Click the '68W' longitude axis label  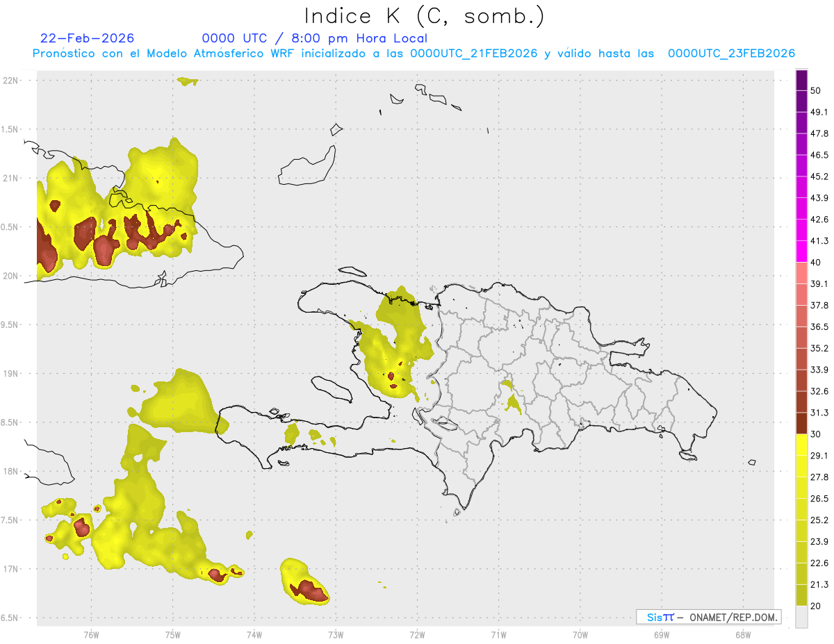pyautogui.click(x=743, y=635)
